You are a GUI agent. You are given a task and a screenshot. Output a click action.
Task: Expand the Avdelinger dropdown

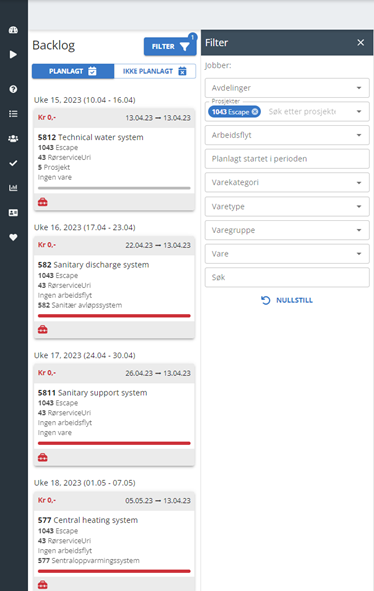point(287,88)
